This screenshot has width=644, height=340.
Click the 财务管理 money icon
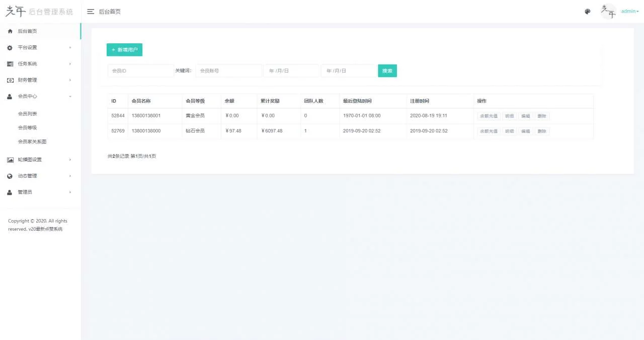point(10,80)
